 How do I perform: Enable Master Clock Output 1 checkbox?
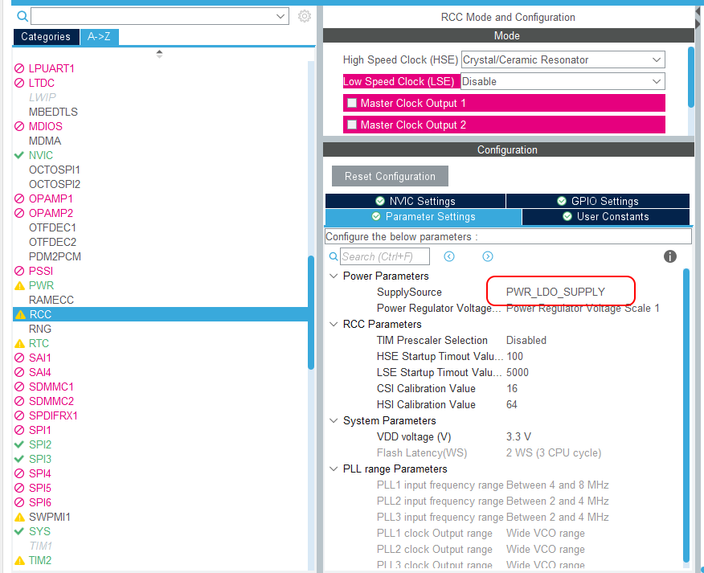click(x=352, y=103)
